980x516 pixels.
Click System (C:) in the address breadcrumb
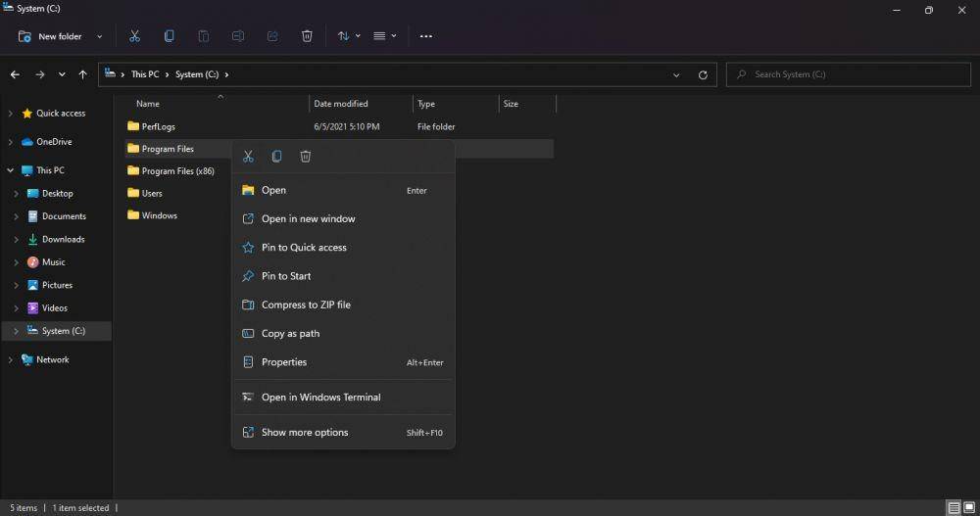[x=197, y=74]
